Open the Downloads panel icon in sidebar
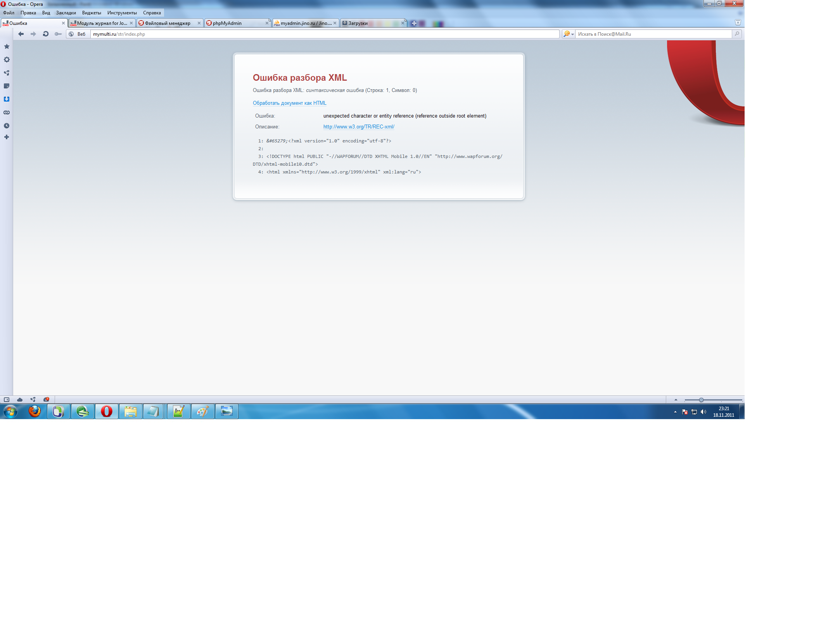 tap(7, 99)
